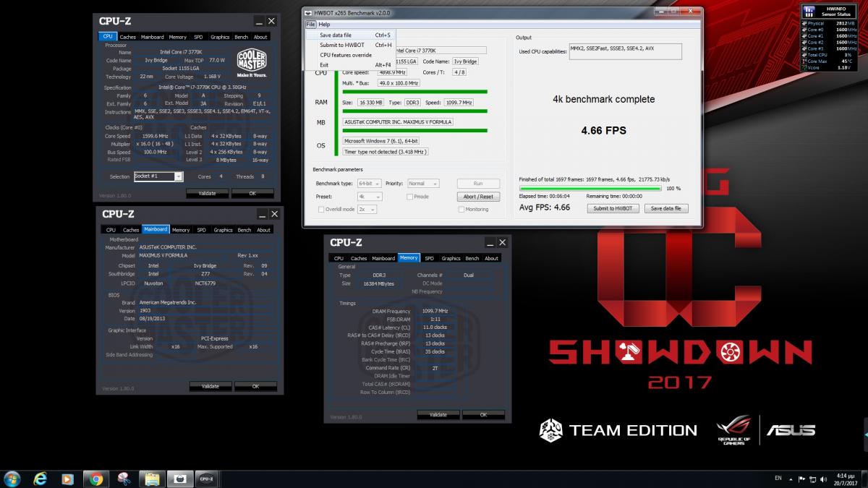Click the Abort / Reset button
The height and width of the screenshot is (488, 868).
tap(478, 197)
